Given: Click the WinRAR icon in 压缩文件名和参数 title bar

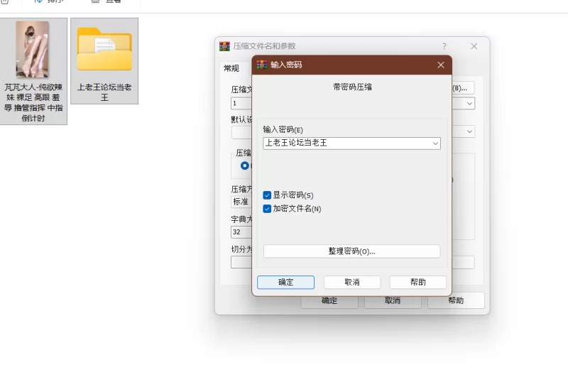Looking at the screenshot, I should [x=224, y=46].
